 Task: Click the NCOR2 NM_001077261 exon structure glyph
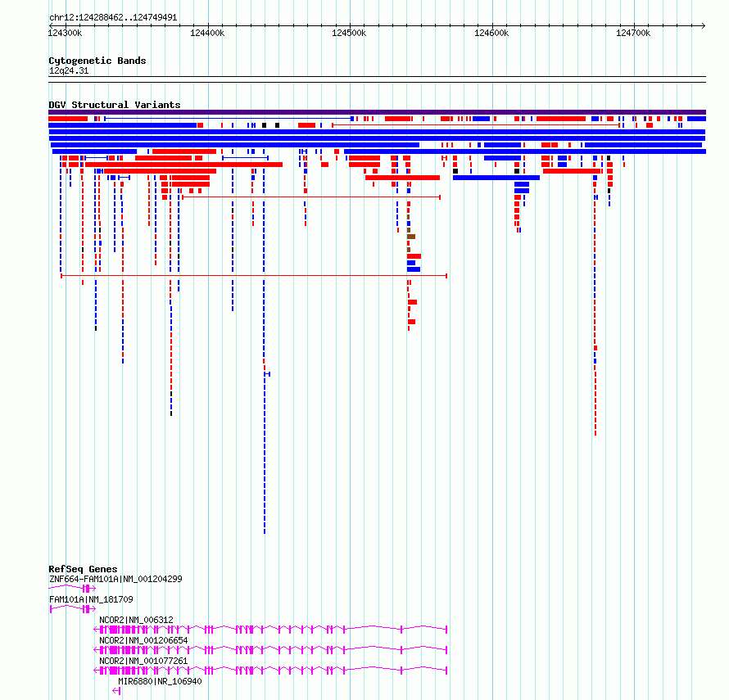coord(270,671)
